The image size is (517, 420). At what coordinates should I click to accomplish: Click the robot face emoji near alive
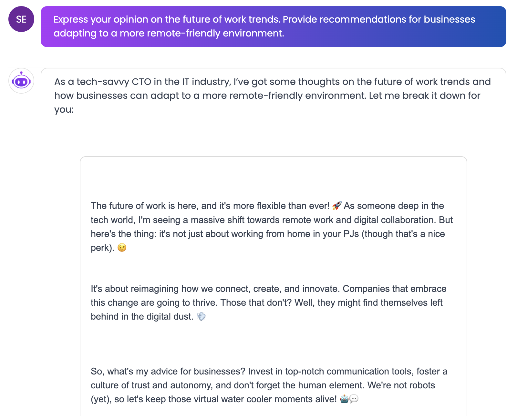[345, 399]
